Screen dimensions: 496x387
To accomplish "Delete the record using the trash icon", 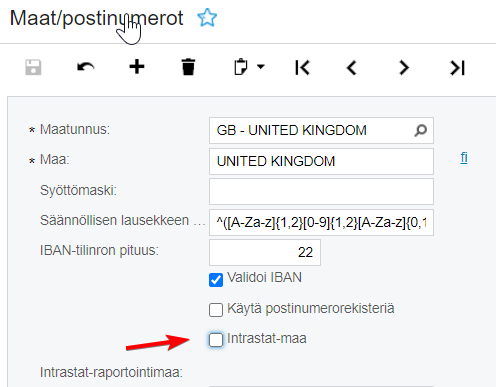I will (x=188, y=67).
